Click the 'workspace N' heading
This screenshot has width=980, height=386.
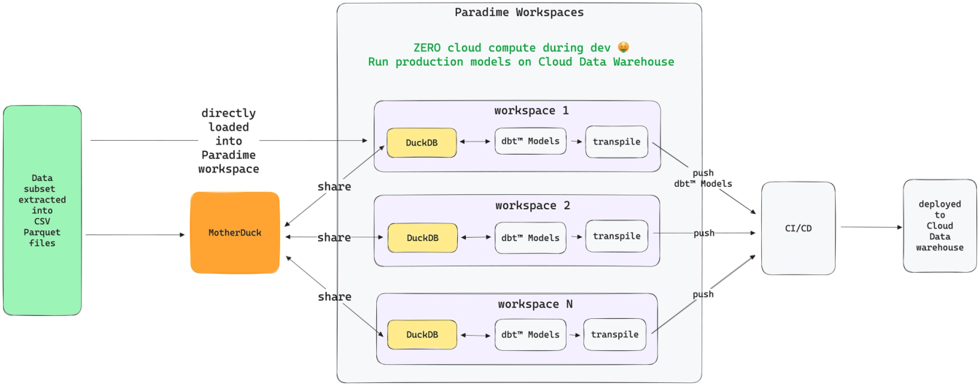(x=535, y=304)
